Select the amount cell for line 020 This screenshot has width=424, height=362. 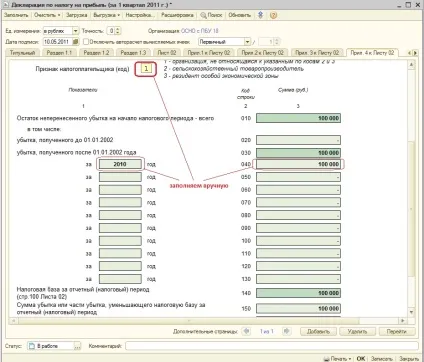(x=298, y=140)
